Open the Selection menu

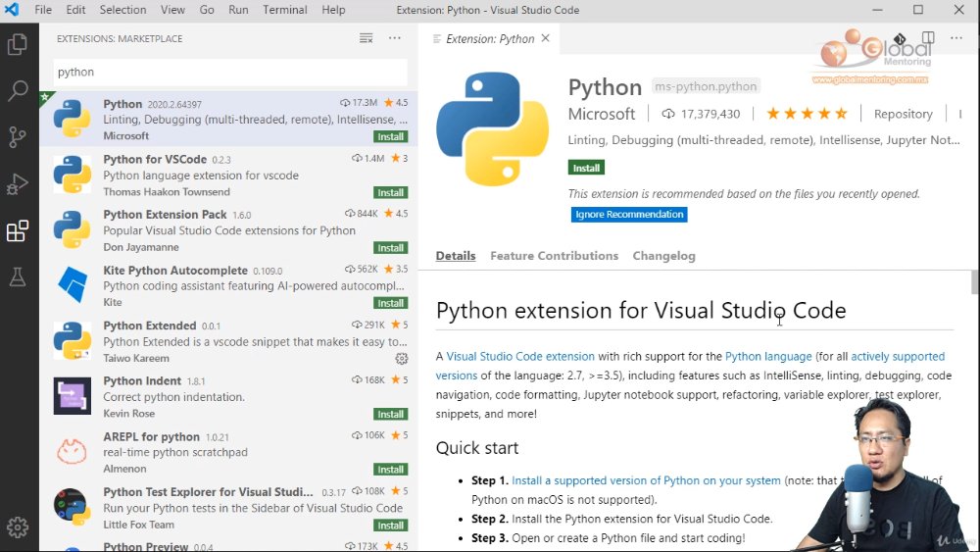[122, 10]
